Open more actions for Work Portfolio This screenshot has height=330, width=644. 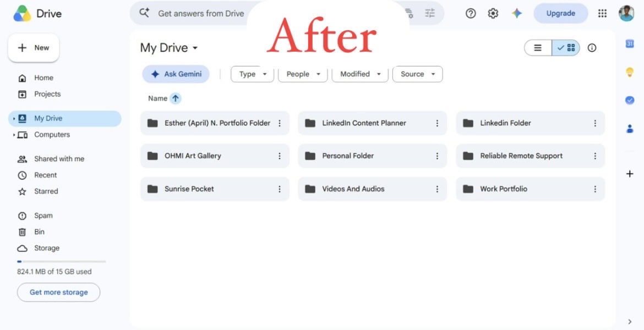594,189
